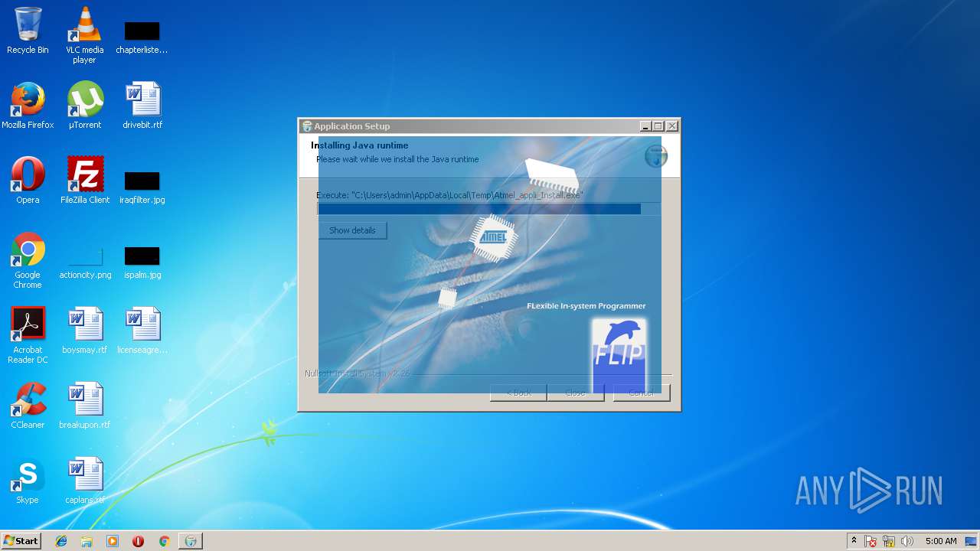Open Mozilla Firefox shortcut
Viewport: 980px width, 551px height.
(28, 106)
